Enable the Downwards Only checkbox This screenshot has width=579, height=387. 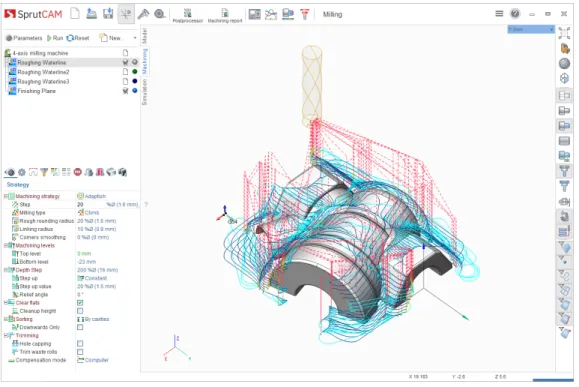[80, 327]
